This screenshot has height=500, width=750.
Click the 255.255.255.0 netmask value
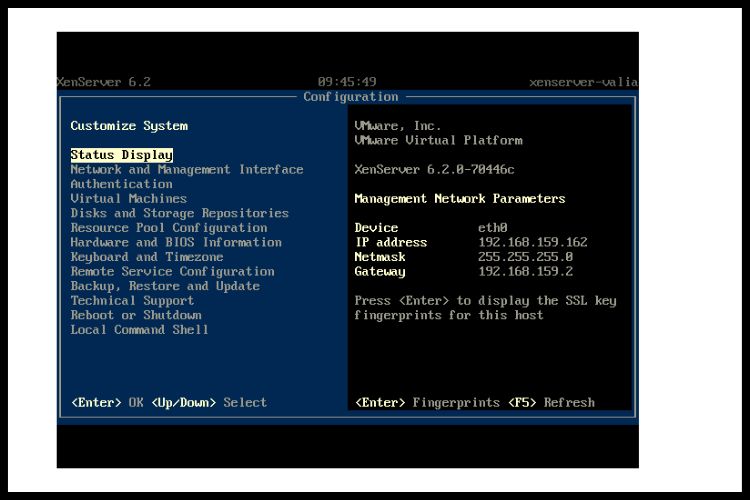[526, 257]
